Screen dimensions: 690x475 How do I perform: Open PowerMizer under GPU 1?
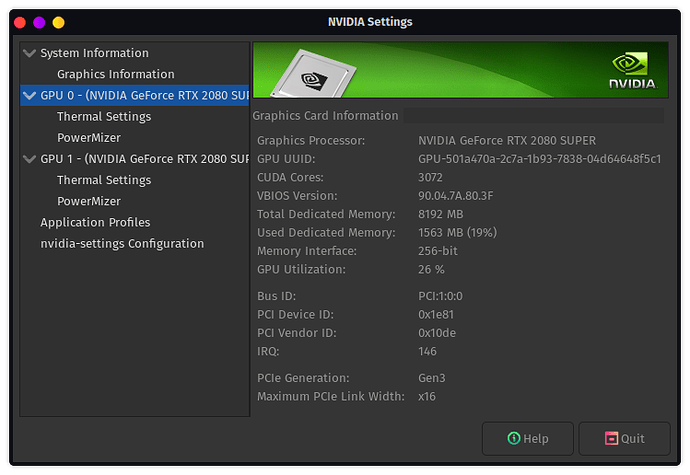point(89,201)
